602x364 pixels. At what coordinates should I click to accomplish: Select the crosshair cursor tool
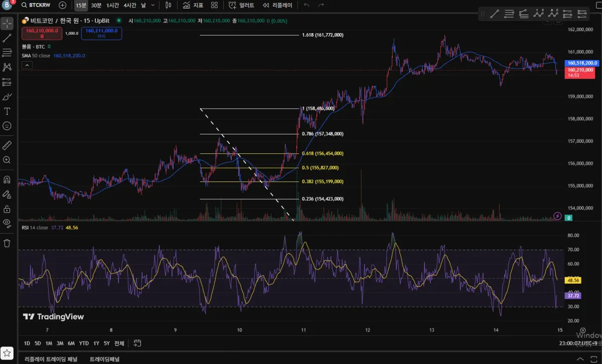click(x=7, y=23)
